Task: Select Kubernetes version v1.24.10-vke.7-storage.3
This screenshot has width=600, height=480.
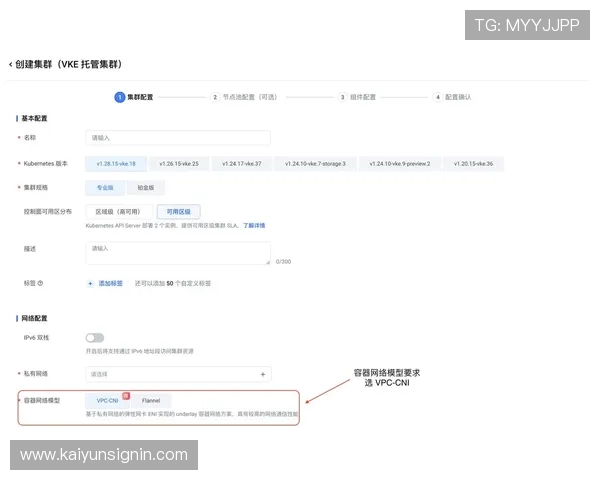Action: [x=315, y=164]
